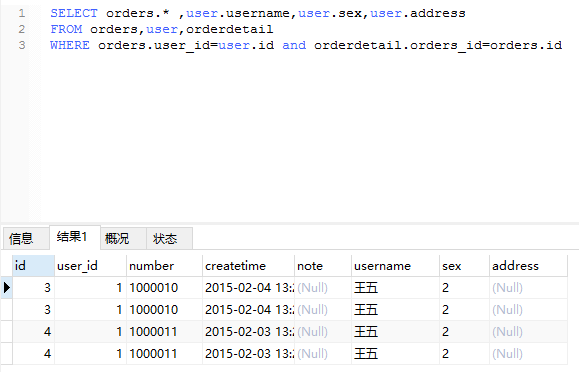This screenshot has height=372, width=579.
Task: Click line number 3 in the gutter
Action: tap(22, 45)
